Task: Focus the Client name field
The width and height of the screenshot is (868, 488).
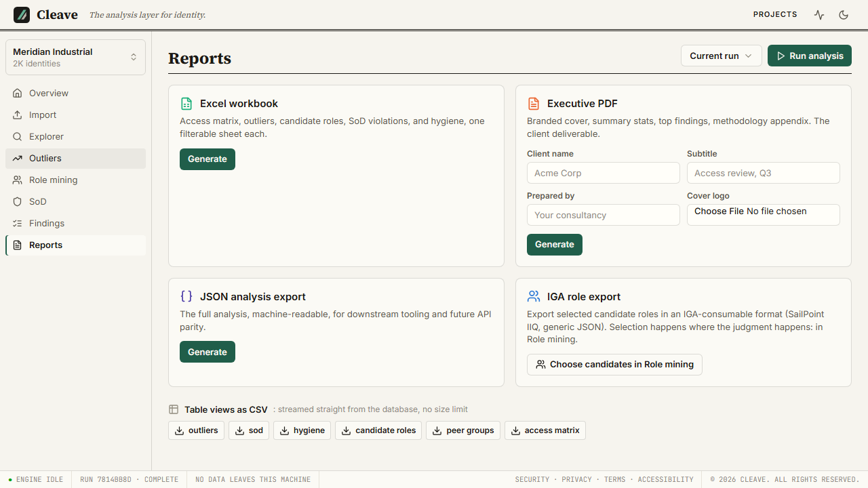Action: pos(604,173)
